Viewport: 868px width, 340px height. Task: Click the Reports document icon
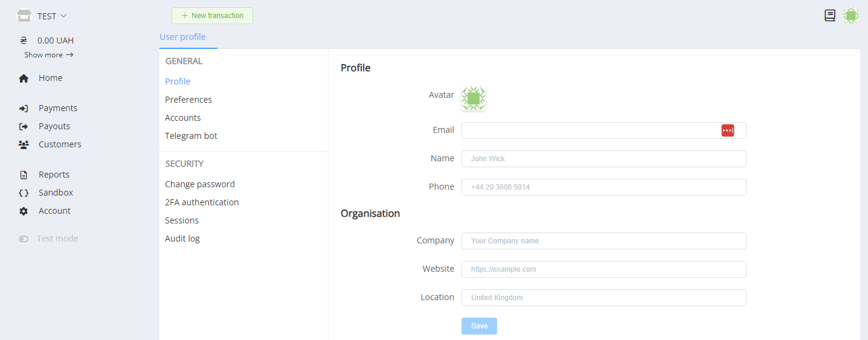pos(24,175)
